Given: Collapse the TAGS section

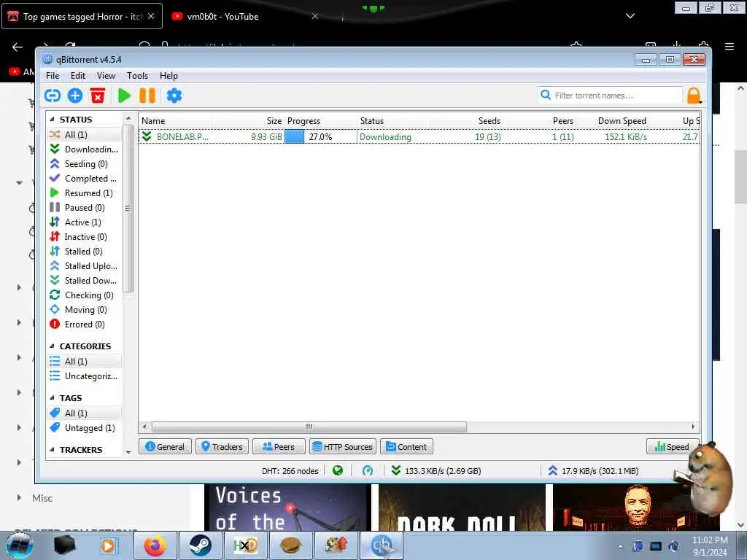Looking at the screenshot, I should (x=52, y=398).
